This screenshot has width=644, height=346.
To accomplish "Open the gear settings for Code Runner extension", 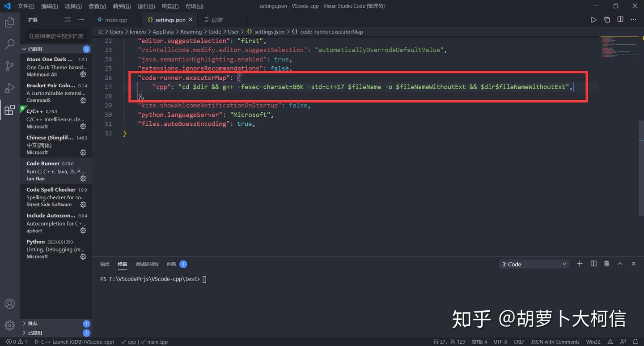I will pos(83,178).
